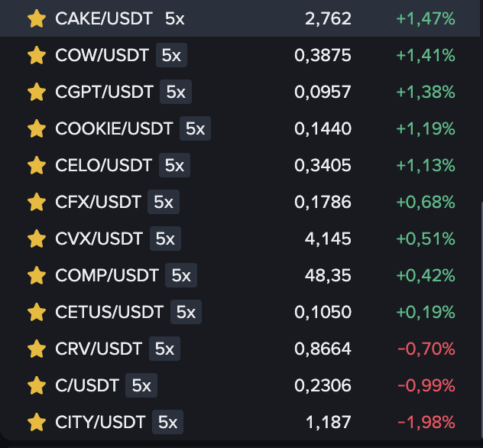The height and width of the screenshot is (448, 483).
Task: Click the pair list vertical scrollbar
Action: pos(481,320)
